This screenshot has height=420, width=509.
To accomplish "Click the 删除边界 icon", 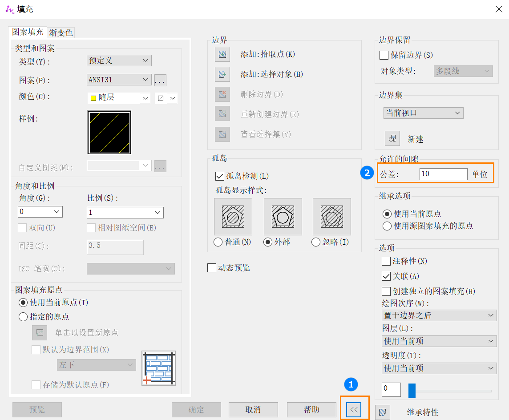I will pyautogui.click(x=222, y=94).
